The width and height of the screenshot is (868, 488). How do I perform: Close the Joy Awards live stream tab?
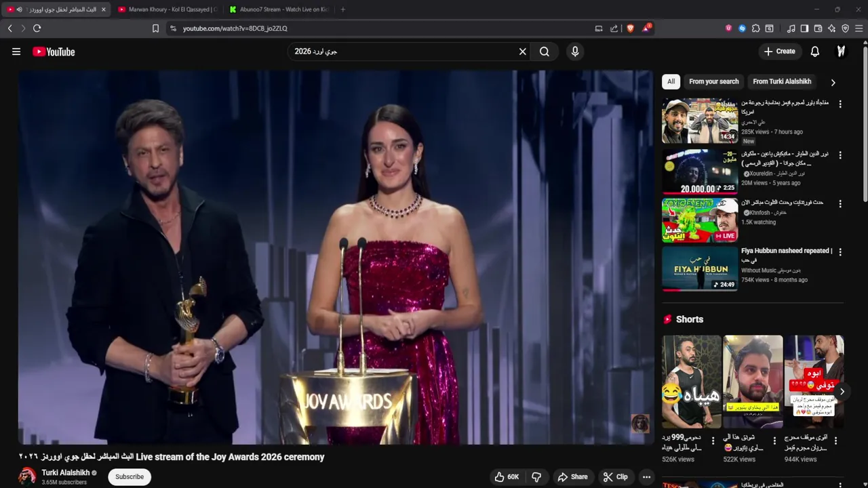[104, 9]
